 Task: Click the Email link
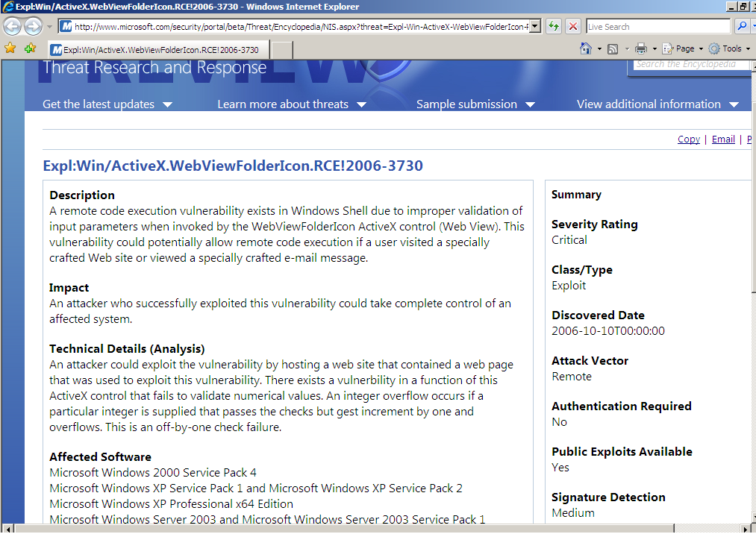tap(723, 139)
